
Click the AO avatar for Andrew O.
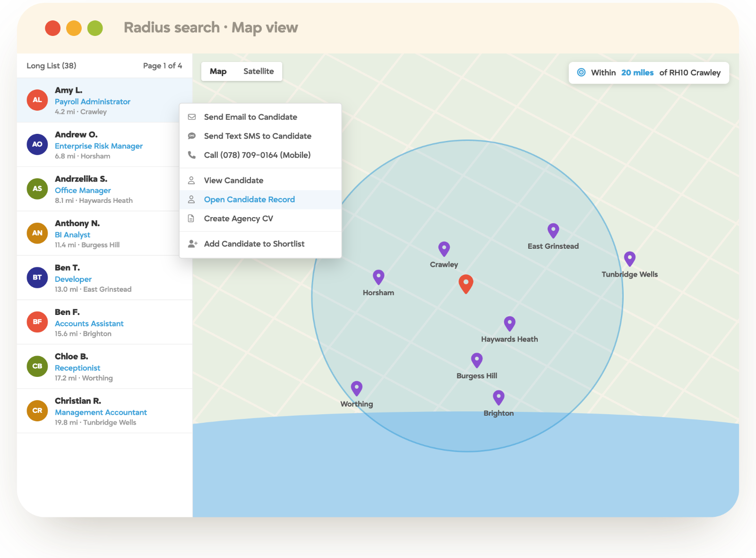[x=37, y=144]
